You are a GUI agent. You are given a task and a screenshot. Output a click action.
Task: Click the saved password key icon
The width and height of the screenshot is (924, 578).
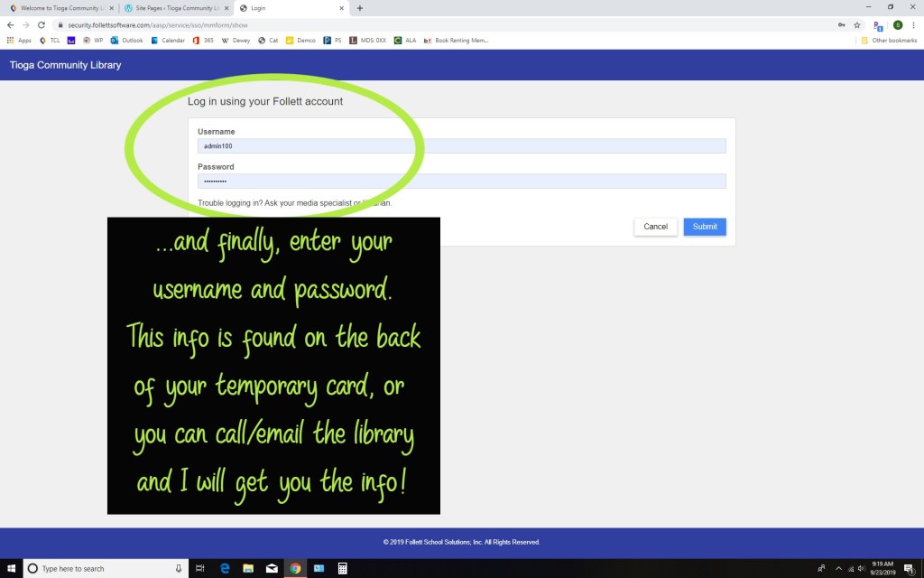point(841,25)
